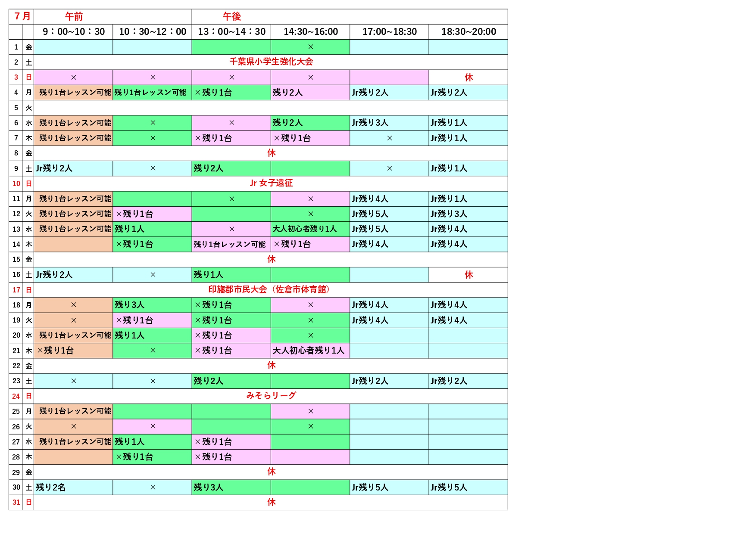Select 大人初心者残り1人 cell on day 13
Image resolution: width=756 pixels, height=534 pixels.
tap(310, 229)
